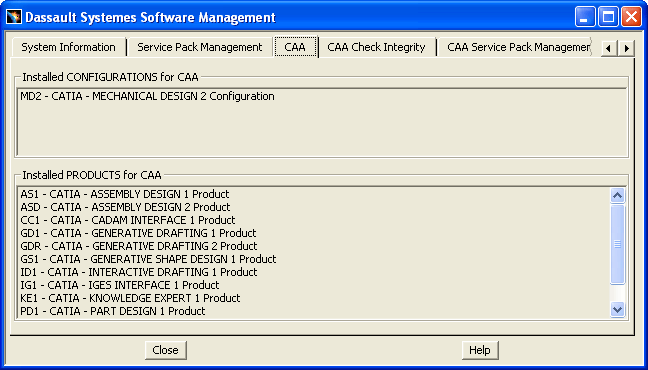Maximize the Software Management window

pyautogui.click(x=608, y=17)
